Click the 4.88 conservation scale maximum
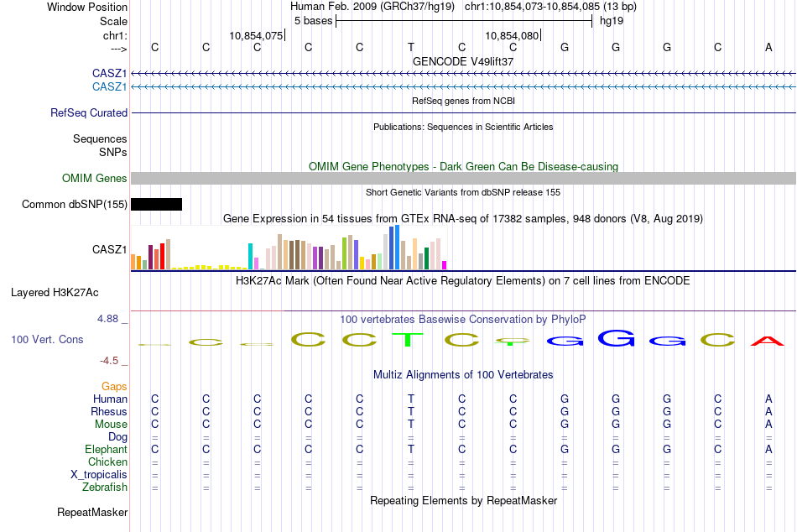 tap(107, 319)
